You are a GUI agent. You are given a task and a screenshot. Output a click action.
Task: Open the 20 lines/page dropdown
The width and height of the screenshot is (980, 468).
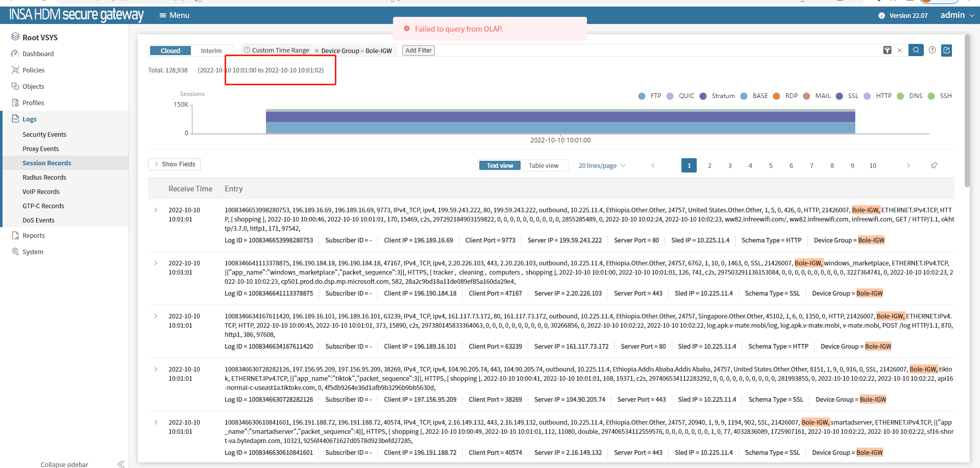point(601,165)
